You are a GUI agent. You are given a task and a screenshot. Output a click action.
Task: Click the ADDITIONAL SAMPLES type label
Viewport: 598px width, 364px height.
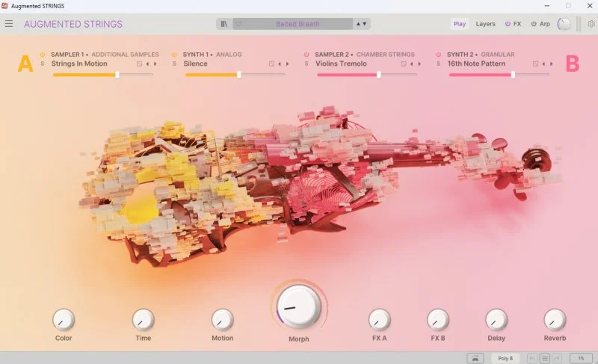tap(125, 55)
